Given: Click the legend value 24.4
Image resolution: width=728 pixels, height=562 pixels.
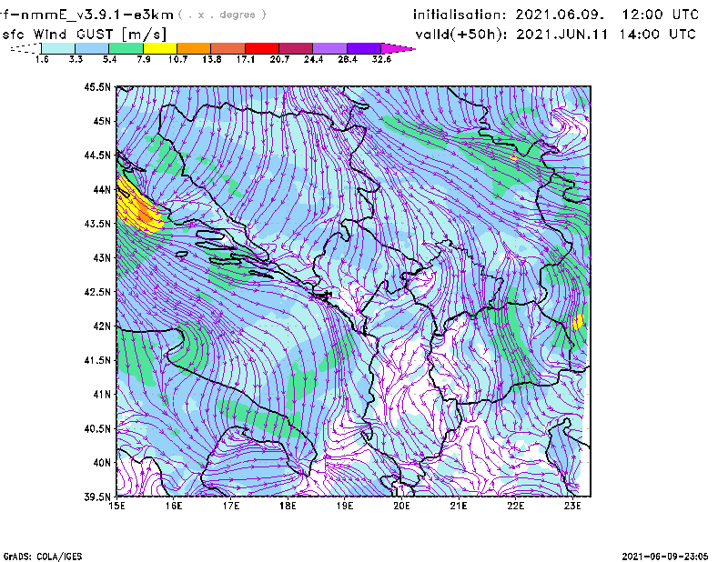Looking at the screenshot, I should point(313,59).
